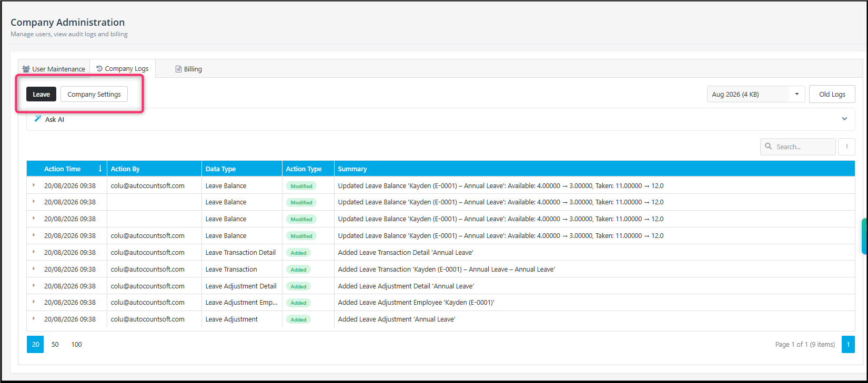Image resolution: width=868 pixels, height=383 pixels.
Task: Select the Leave log filter toggle
Action: click(x=41, y=94)
